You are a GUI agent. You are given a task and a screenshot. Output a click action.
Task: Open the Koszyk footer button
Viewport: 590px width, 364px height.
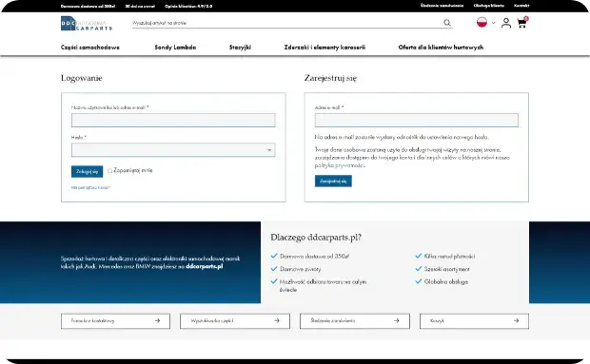tap(474, 321)
